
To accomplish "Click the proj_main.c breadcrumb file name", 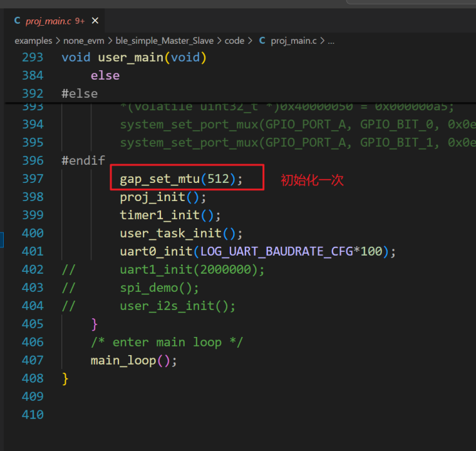I will point(294,40).
